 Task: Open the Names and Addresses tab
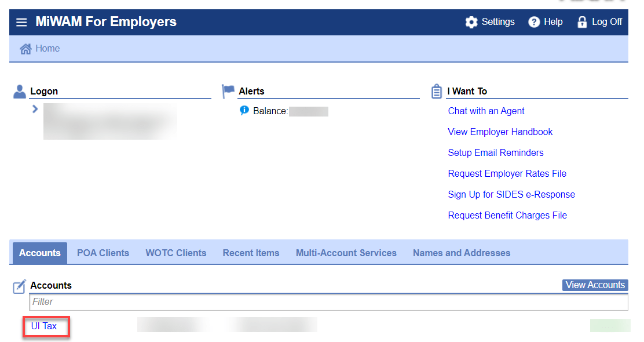click(462, 253)
